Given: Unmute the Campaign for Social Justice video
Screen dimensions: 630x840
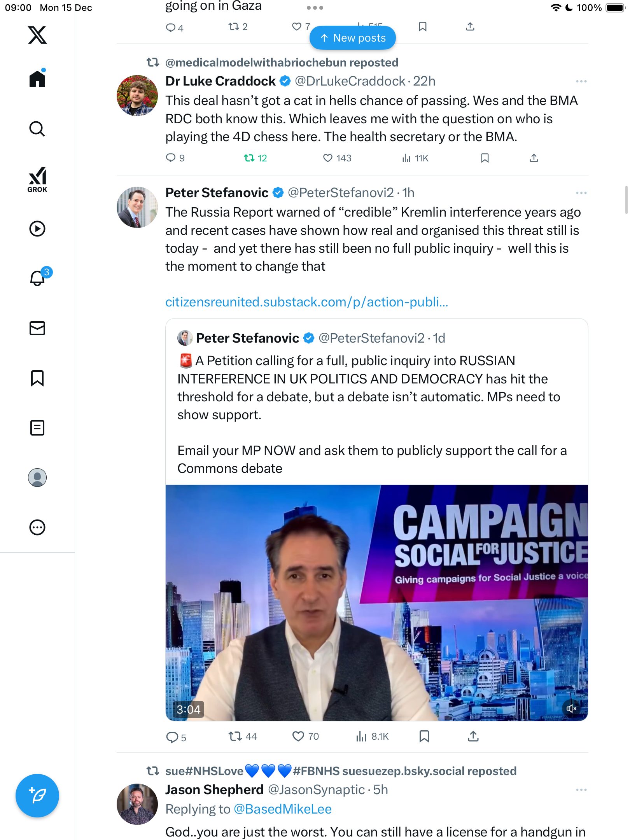Looking at the screenshot, I should (571, 709).
